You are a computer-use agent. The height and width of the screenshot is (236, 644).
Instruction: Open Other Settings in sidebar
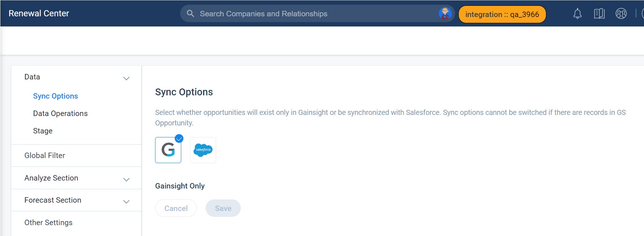[48, 223]
